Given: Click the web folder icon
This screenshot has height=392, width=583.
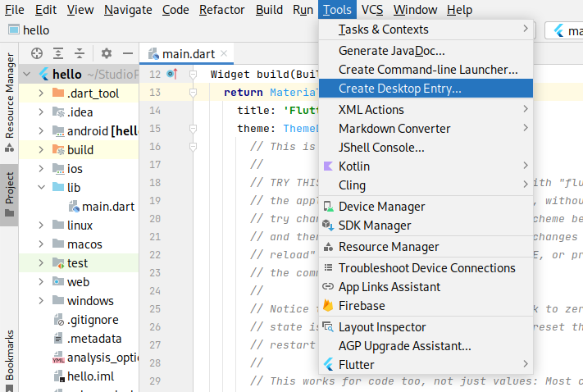Looking at the screenshot, I should [58, 281].
